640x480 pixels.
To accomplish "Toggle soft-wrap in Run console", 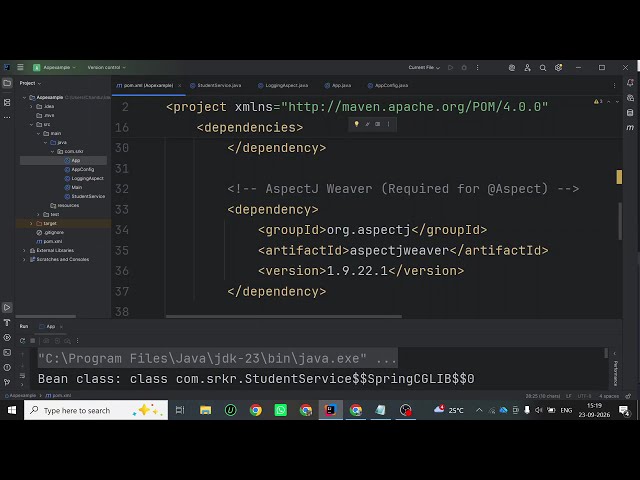I will point(22,375).
